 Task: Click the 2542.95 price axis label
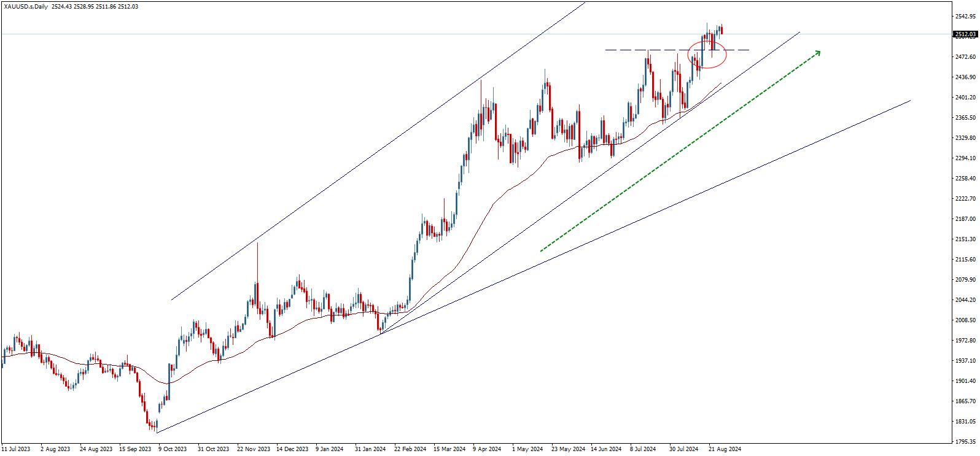966,17
